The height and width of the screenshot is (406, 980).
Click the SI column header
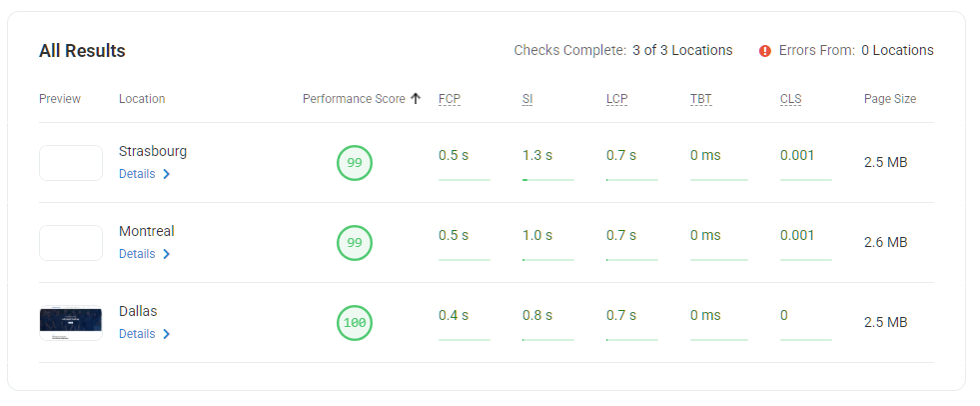[x=527, y=99]
